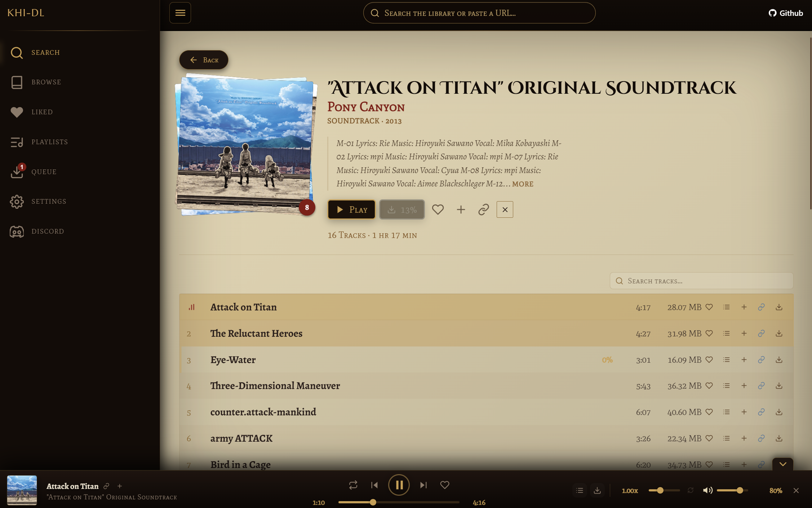Toggle repeat mode in player
This screenshot has height=508, width=812.
click(353, 485)
